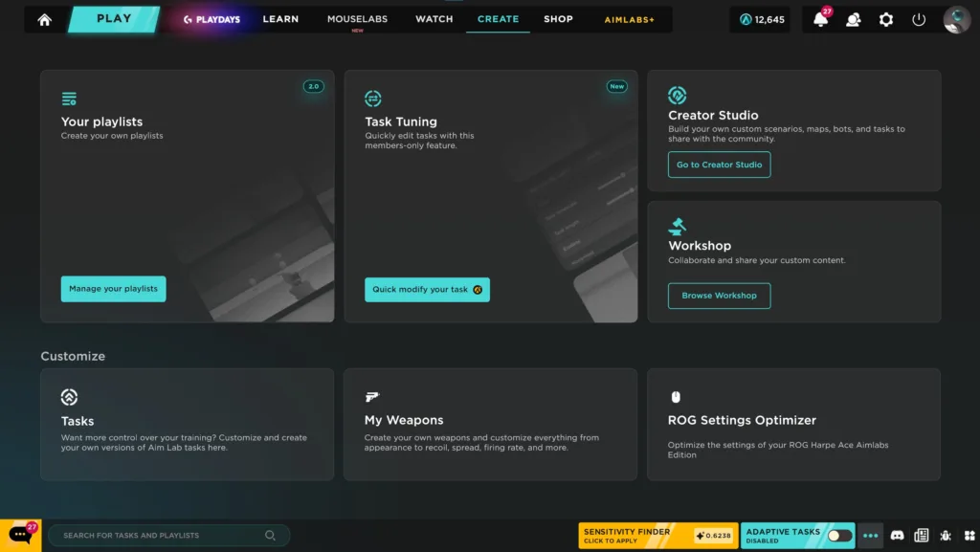
Task: Click the search for tasks and playlists field
Action: (163, 536)
